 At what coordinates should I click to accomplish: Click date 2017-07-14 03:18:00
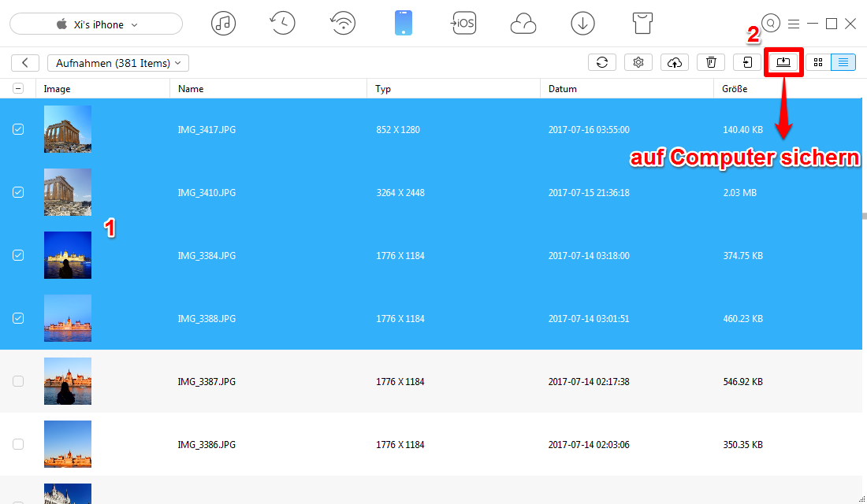pyautogui.click(x=589, y=256)
